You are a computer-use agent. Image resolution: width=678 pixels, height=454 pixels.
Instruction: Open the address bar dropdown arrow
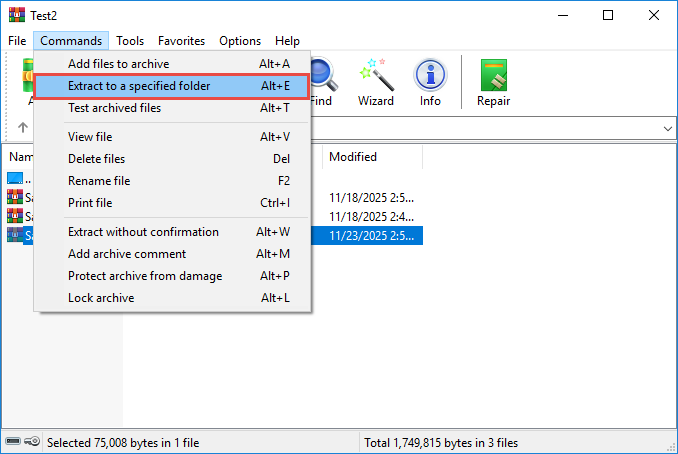pyautogui.click(x=668, y=128)
